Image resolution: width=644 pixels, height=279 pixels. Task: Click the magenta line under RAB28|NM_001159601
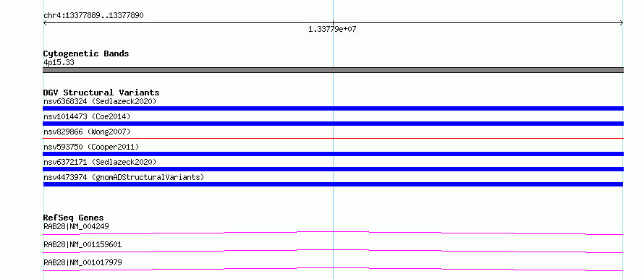click(333, 251)
